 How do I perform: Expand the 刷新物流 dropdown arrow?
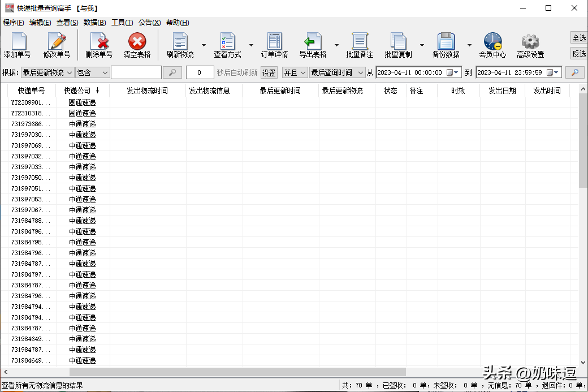[x=204, y=45]
